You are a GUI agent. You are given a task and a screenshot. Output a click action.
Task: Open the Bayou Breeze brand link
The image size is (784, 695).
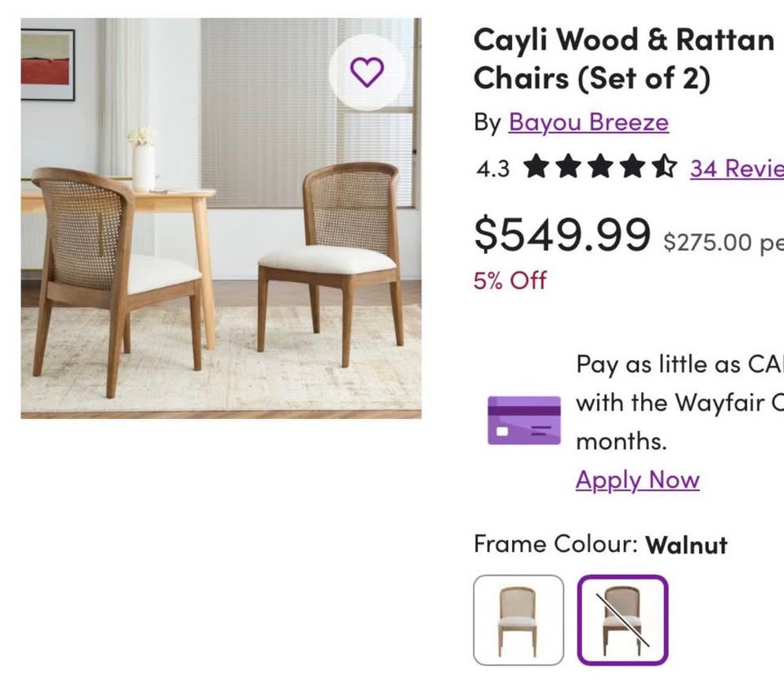588,123
